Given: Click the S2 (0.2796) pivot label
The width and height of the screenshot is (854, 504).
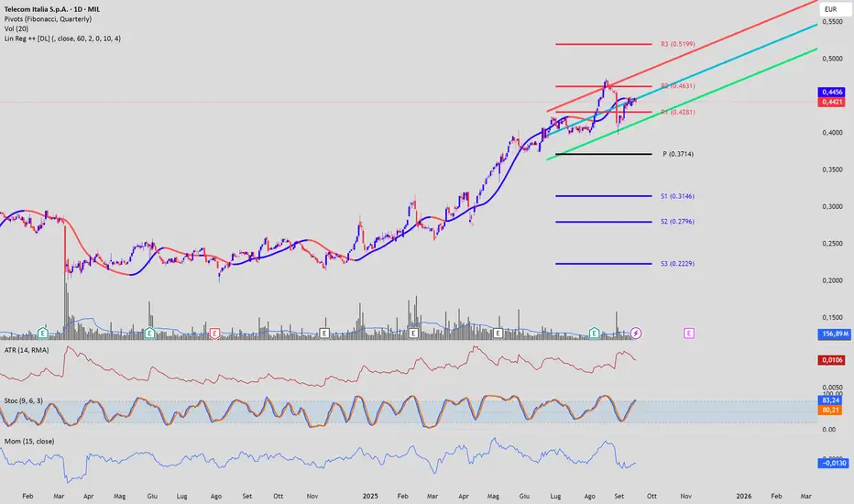Looking at the screenshot, I should point(677,222).
